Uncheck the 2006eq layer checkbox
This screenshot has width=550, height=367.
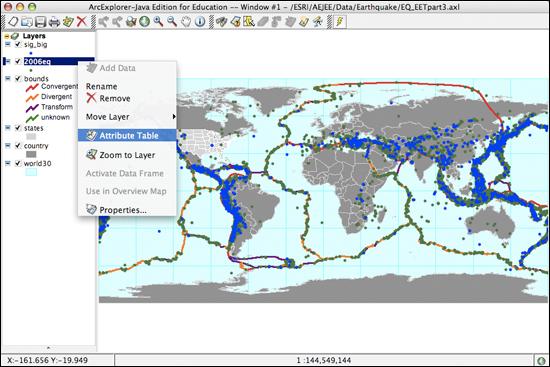18,61
